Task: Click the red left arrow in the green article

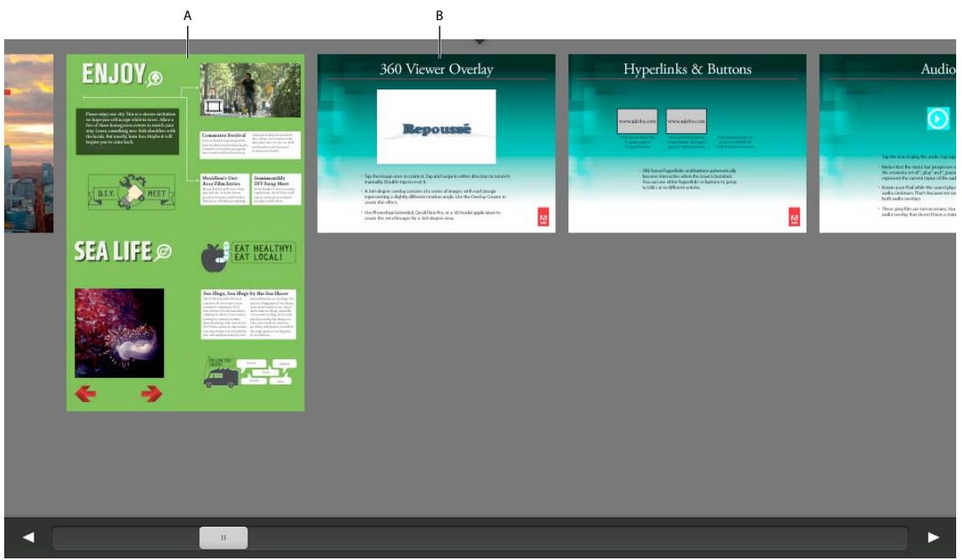Action: (86, 393)
